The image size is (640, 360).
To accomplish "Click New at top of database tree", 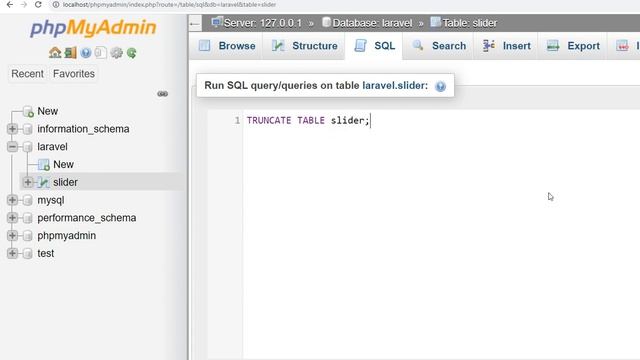I will point(47,111).
